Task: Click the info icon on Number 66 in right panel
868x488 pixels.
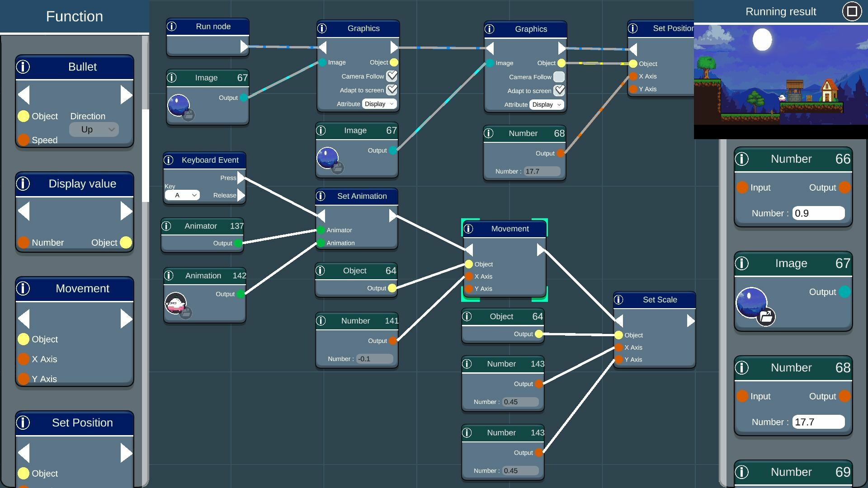Action: tap(742, 159)
